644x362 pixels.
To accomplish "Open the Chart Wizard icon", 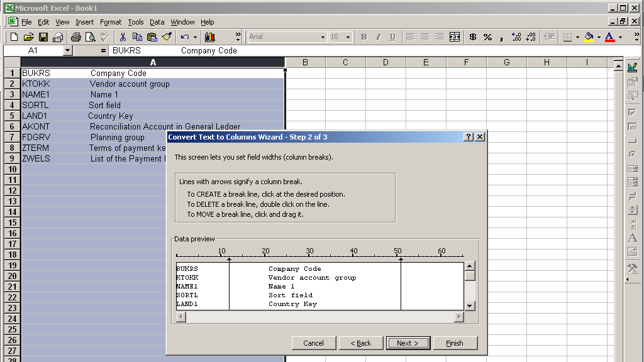I will pos(209,37).
